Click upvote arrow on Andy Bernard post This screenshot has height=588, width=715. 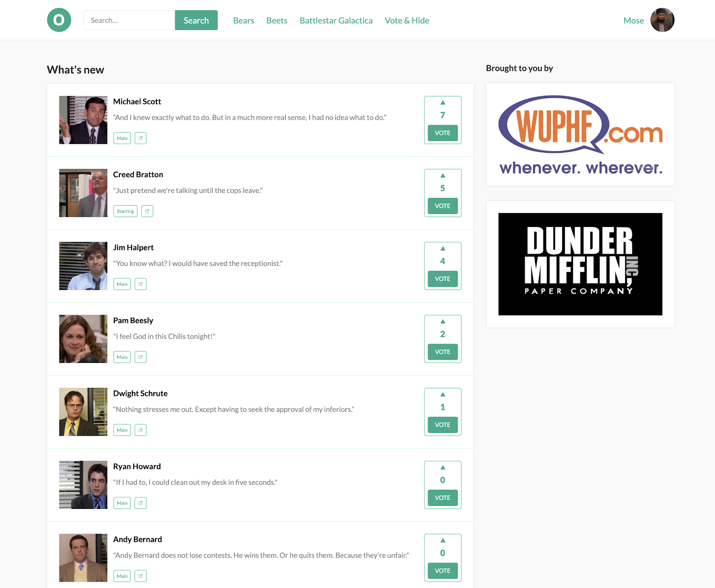[x=443, y=541]
